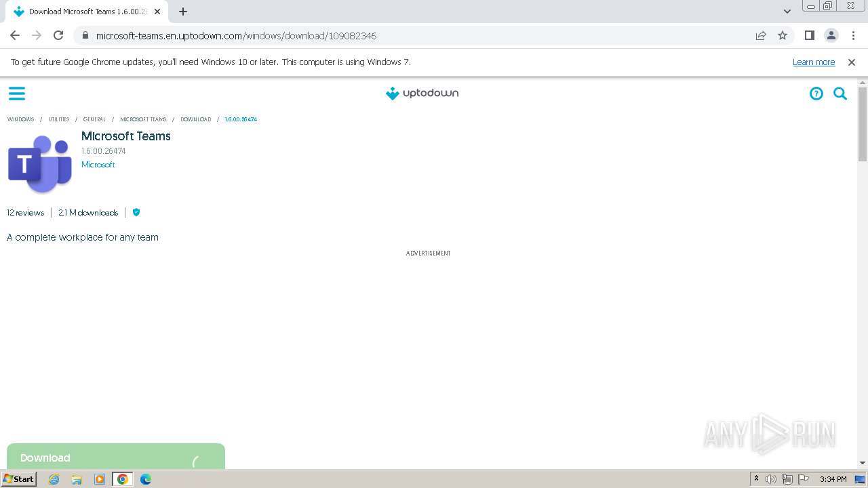
Task: Open Microsoft Edge from taskbar
Action: (146, 479)
